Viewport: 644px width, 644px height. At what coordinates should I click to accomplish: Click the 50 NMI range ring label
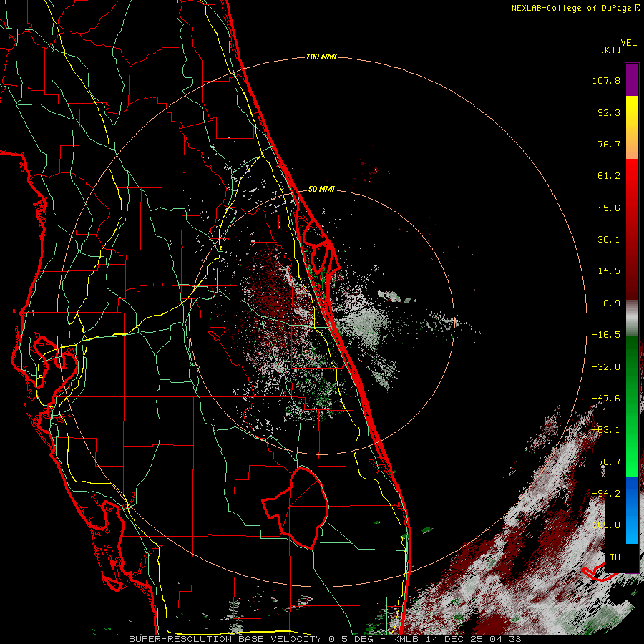[321, 190]
